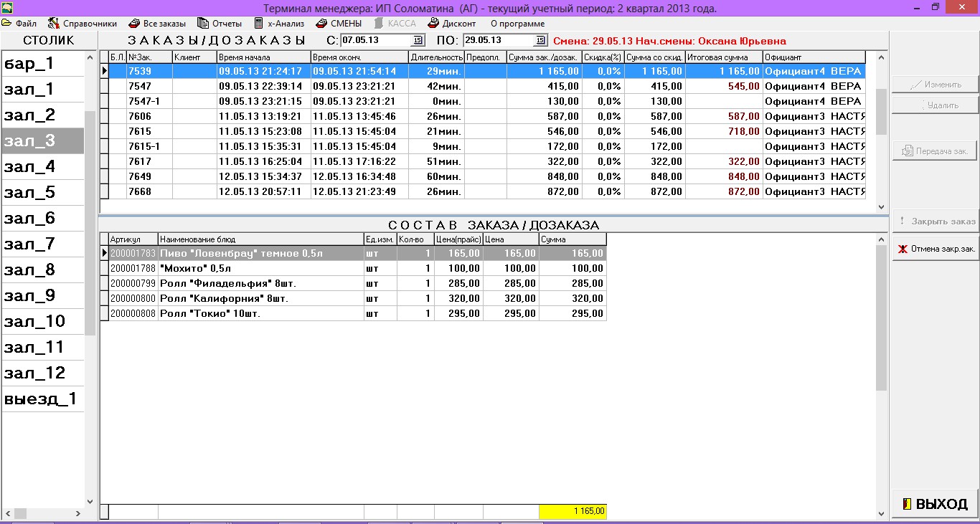The image size is (980, 524).
Task: Select order 7547-1 row
Action: pos(482,101)
